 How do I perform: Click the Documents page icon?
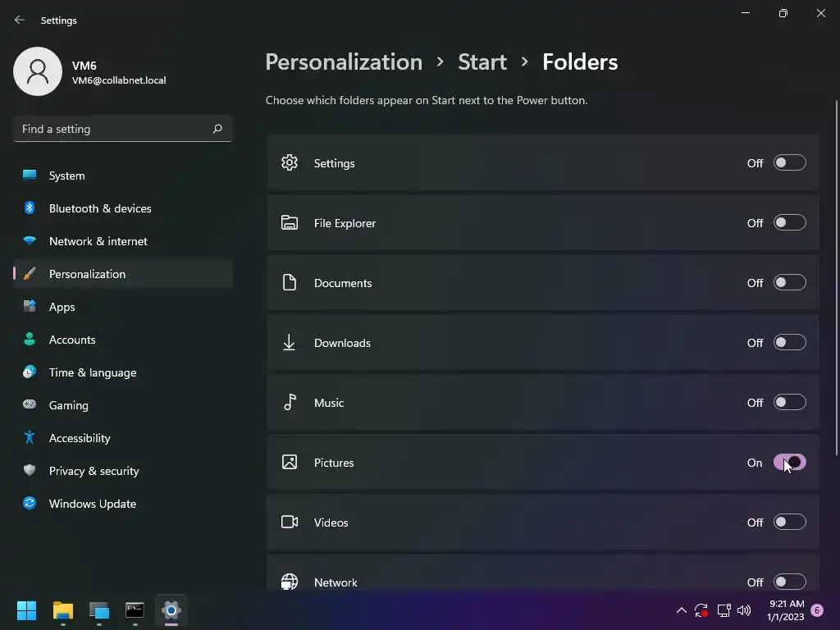tap(290, 283)
